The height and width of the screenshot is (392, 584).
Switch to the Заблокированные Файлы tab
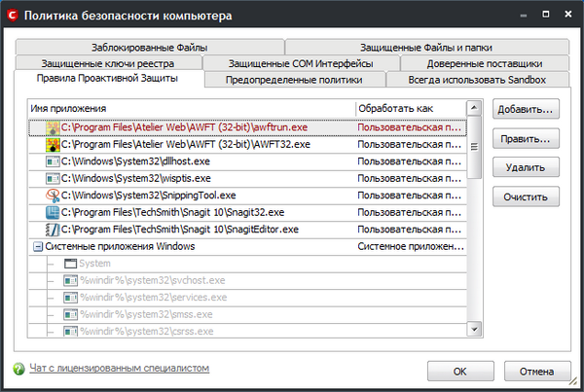[x=150, y=47]
